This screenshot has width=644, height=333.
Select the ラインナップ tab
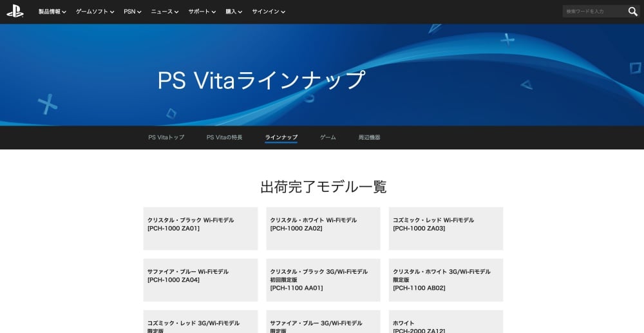coord(281,137)
